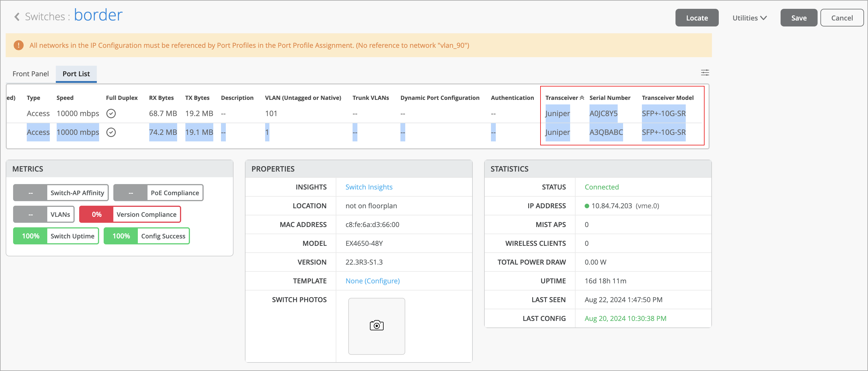Click the first row Full Duplex checkmark

tap(111, 114)
